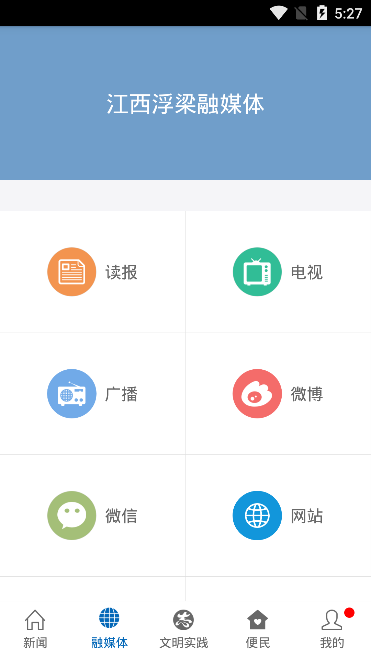Open the blue 广播 radio icon

(71, 393)
